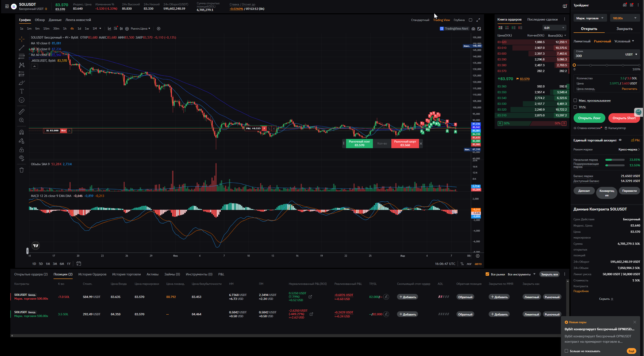Click the fullscreen expand chart icon
This screenshot has height=356, width=644.
[x=478, y=20]
